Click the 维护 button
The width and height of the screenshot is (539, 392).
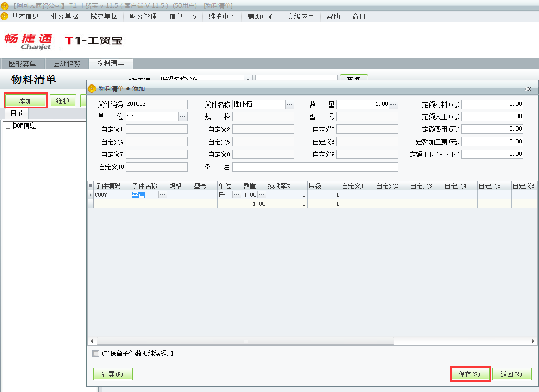click(x=63, y=100)
